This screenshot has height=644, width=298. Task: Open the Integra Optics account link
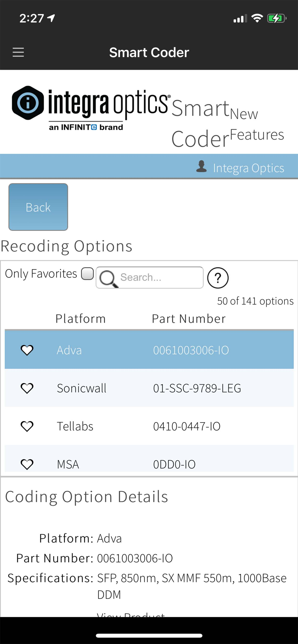click(248, 168)
